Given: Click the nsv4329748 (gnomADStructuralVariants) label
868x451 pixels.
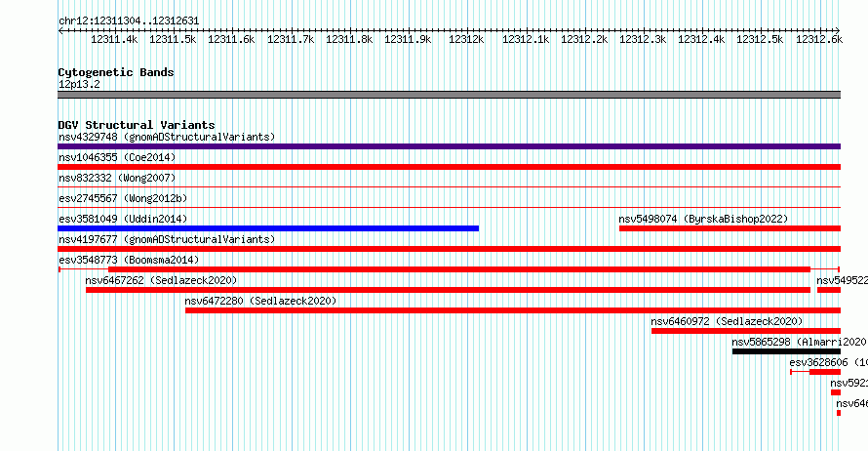Looking at the screenshot, I should 167,137.
